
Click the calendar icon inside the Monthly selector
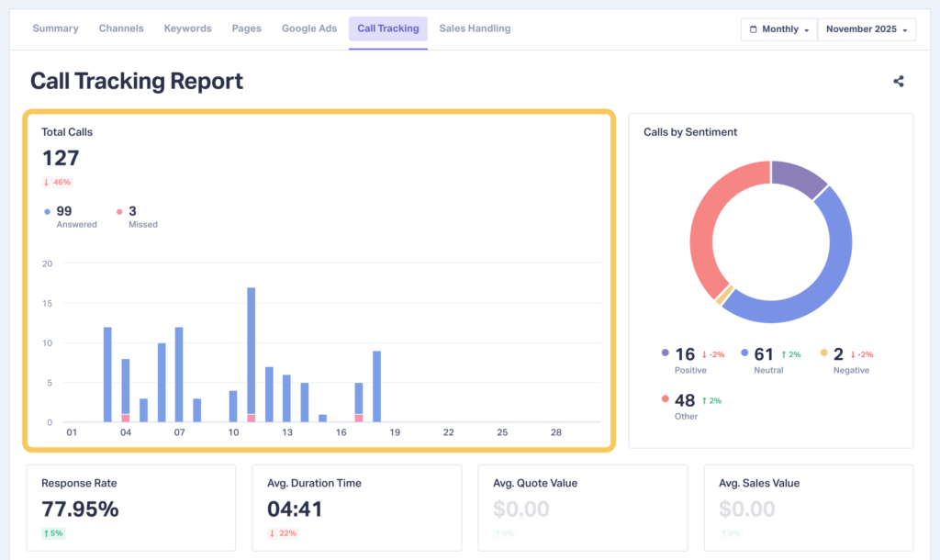[x=753, y=28]
